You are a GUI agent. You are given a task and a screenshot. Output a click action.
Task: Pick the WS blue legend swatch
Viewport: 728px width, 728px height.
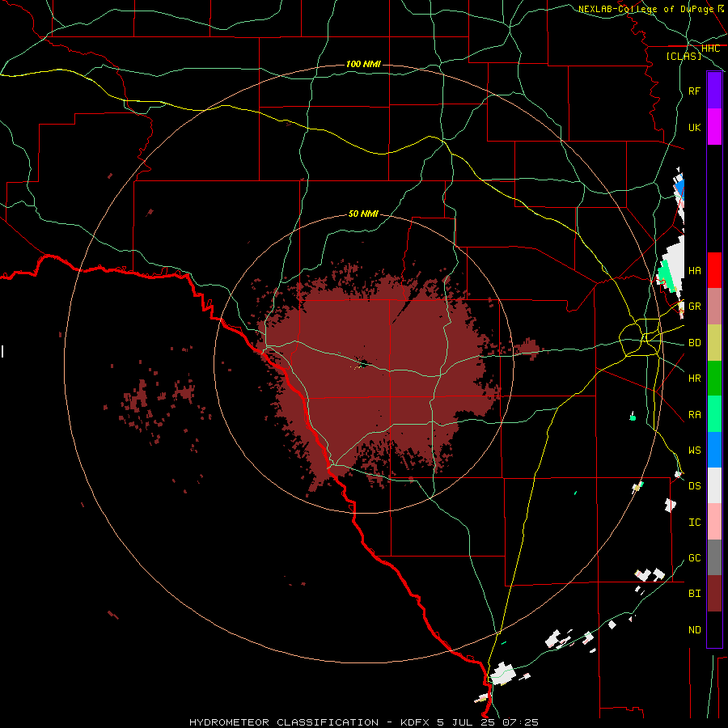tap(714, 450)
